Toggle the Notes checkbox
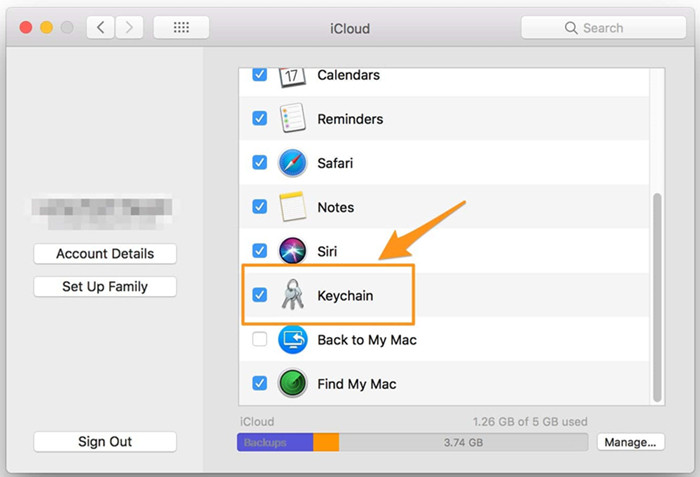Viewport: 700px width, 477px height. [259, 206]
